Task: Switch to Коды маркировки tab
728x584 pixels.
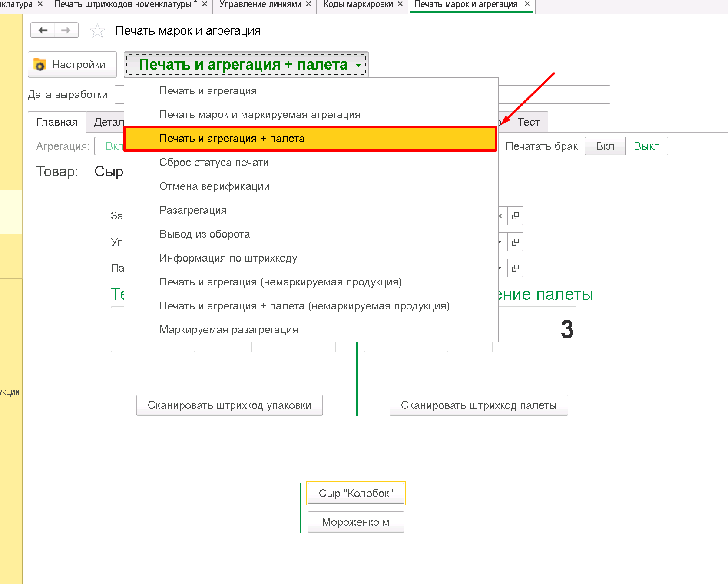Action: coord(358,4)
